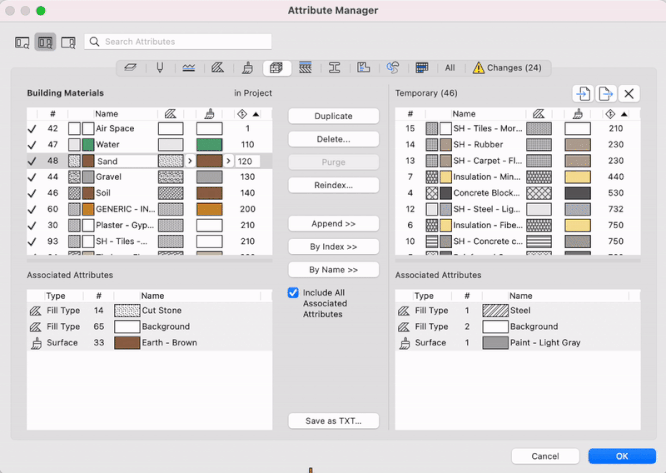Toggle the checkmark for SH - Tiles row 93
The width and height of the screenshot is (666, 473).
click(x=32, y=242)
